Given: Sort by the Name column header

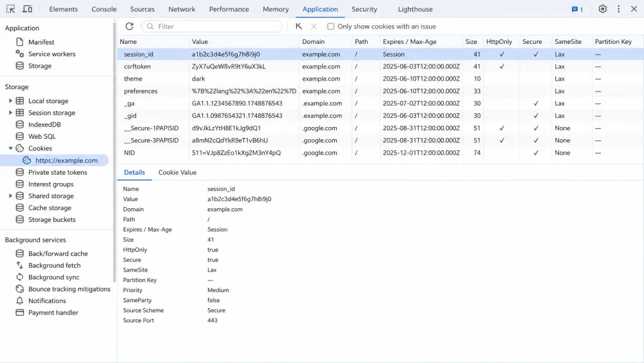Looking at the screenshot, I should (x=153, y=42).
